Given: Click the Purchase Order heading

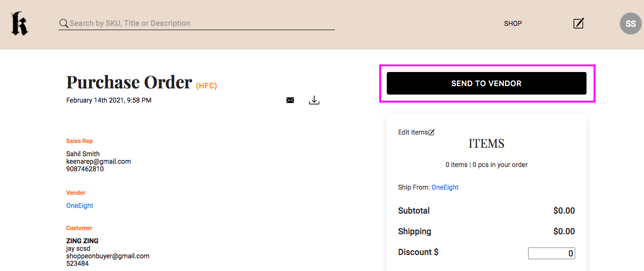Looking at the screenshot, I should coord(129,82).
